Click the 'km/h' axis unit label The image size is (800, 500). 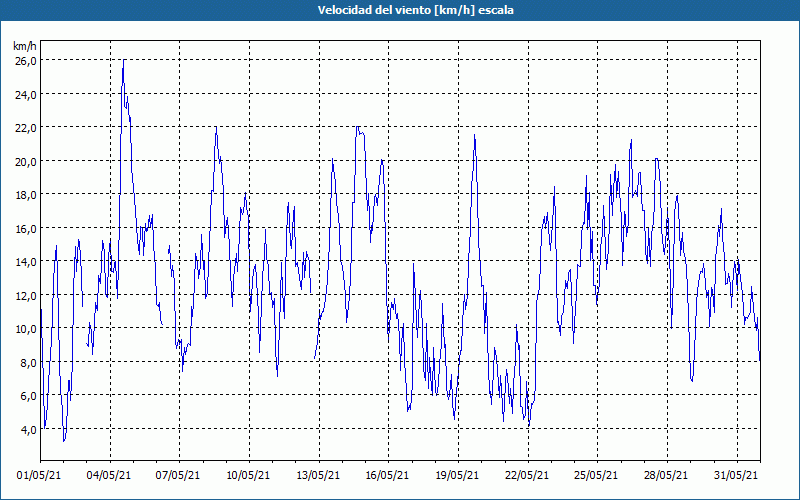click(25, 46)
